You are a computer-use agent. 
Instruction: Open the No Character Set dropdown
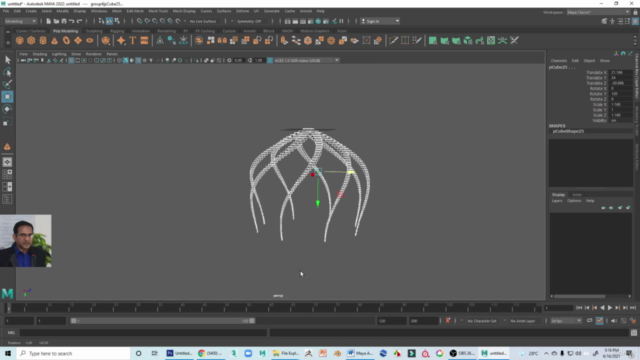pyautogui.click(x=482, y=321)
